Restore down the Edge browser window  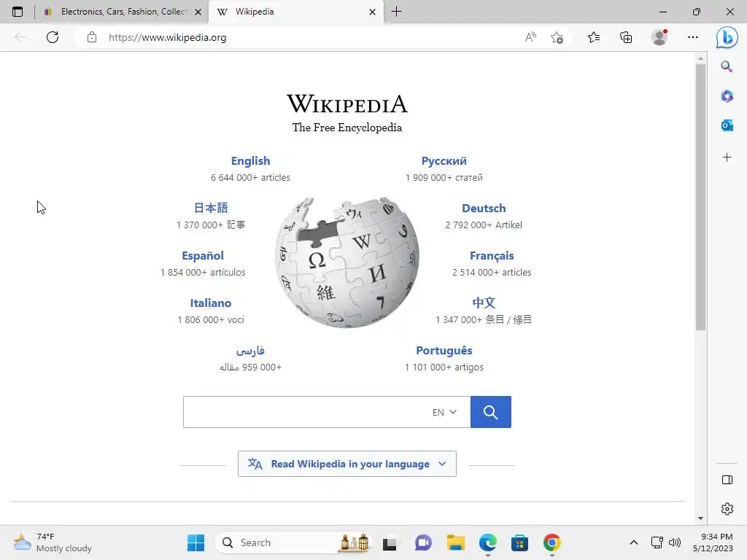(x=697, y=12)
